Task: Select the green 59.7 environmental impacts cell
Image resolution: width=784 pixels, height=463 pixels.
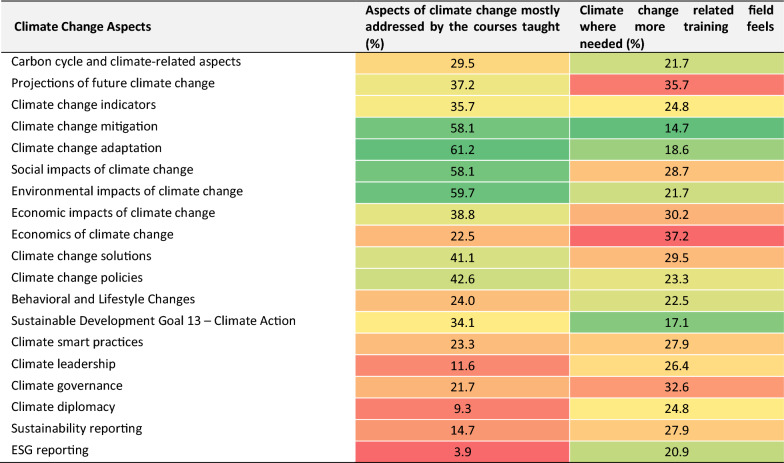Action: pos(462,191)
